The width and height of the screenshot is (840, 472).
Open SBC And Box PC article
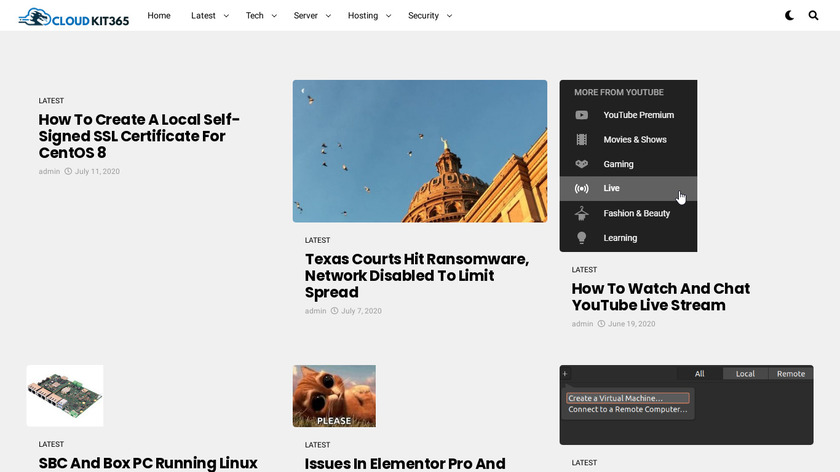click(x=148, y=463)
